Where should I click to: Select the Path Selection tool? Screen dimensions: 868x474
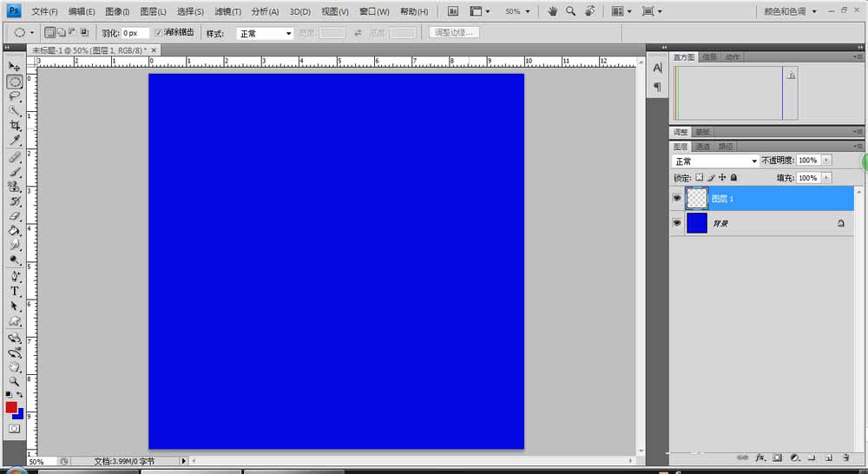click(x=15, y=306)
